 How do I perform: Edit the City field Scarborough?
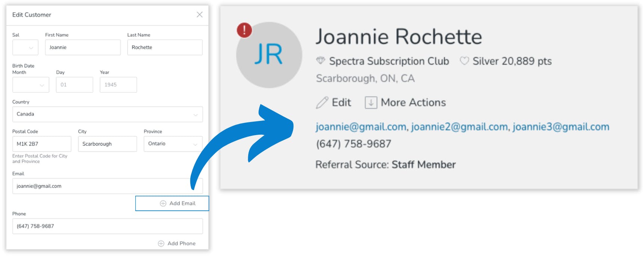[107, 144]
